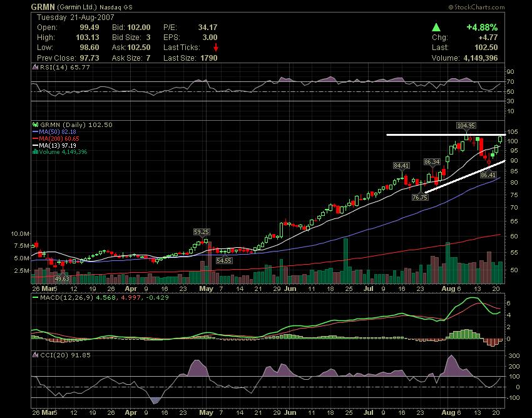Click the 104.95 peak price annotation
Viewport: 532px width, 418px height.
coord(466,126)
